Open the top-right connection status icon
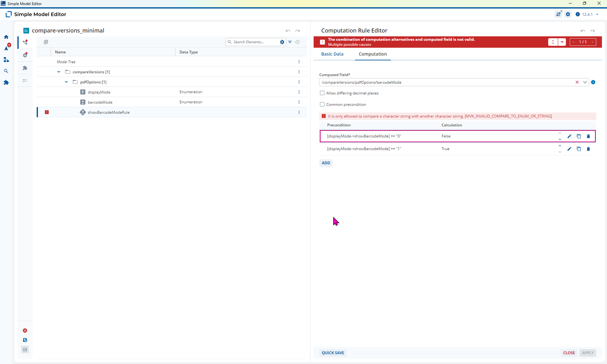607x364 pixels. point(559,14)
